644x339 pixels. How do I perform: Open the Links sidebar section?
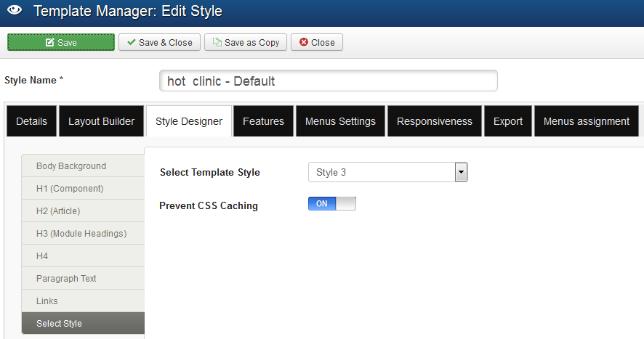point(84,301)
